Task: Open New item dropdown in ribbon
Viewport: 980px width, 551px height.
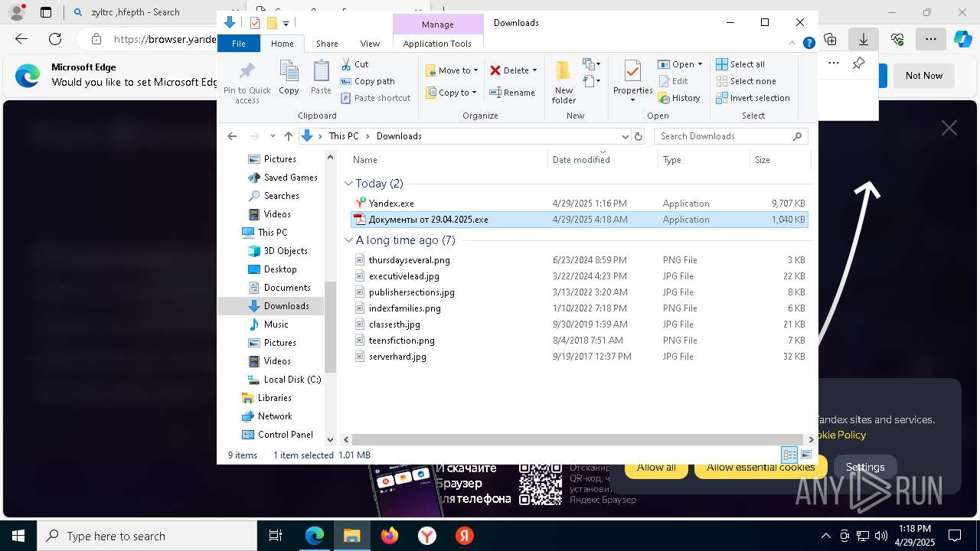Action: [x=592, y=64]
